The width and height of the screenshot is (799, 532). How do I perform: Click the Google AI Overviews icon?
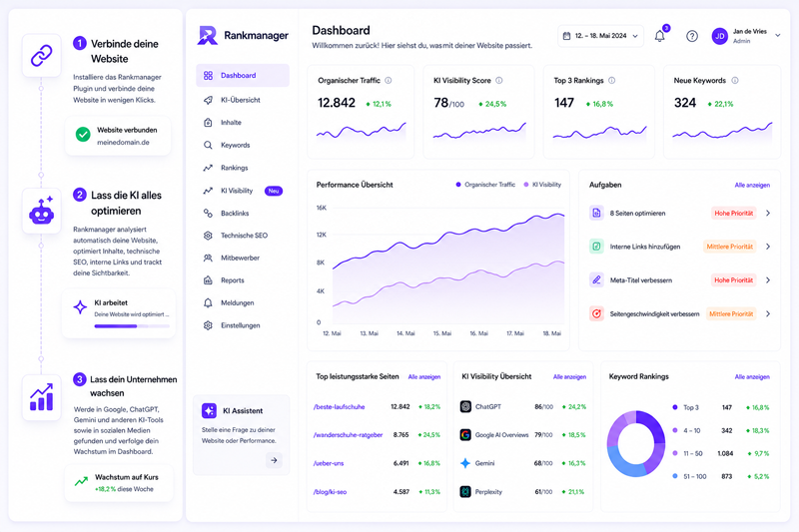pos(465,435)
